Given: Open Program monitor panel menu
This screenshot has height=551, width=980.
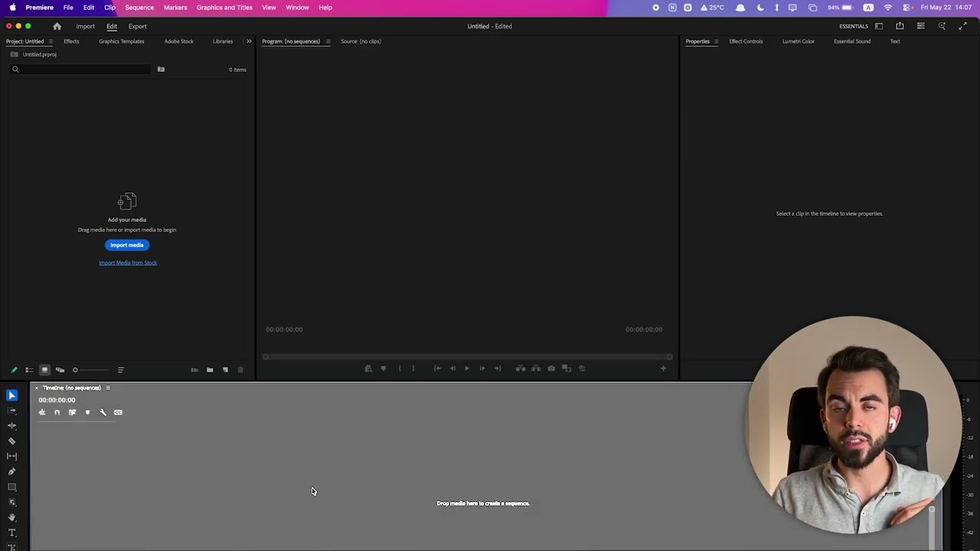Looking at the screenshot, I should 328,41.
